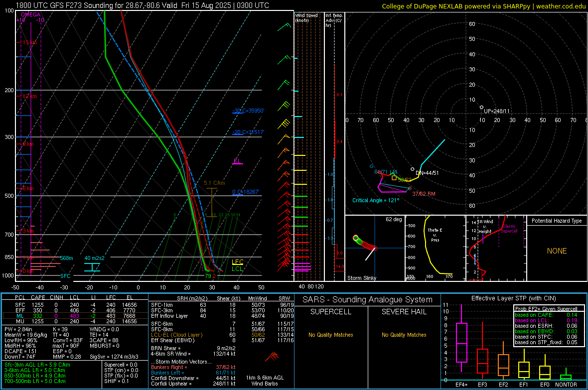Click the orange mean wind square marker

[x=394, y=178]
